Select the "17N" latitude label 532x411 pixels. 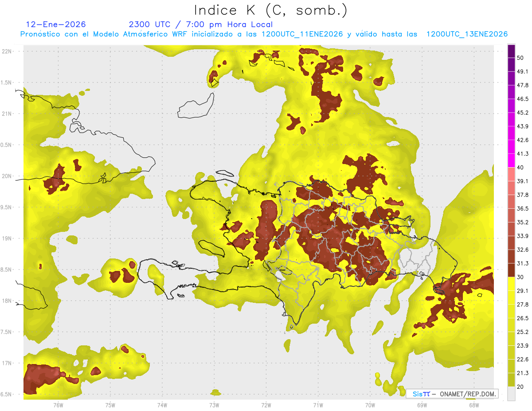pos(7,363)
